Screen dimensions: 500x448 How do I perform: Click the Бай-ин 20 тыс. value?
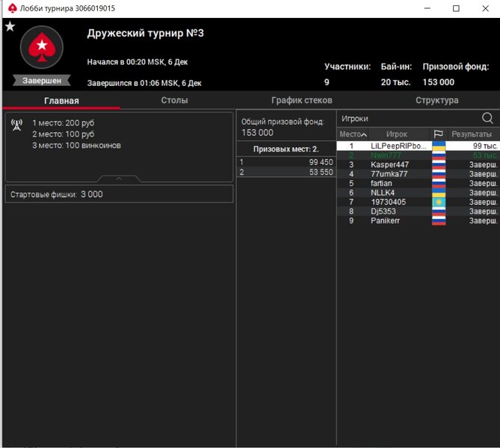[x=395, y=82]
